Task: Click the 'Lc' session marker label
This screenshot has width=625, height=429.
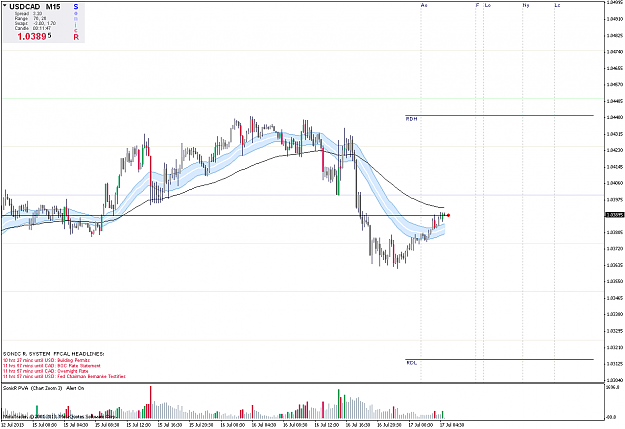Action: 557,5
